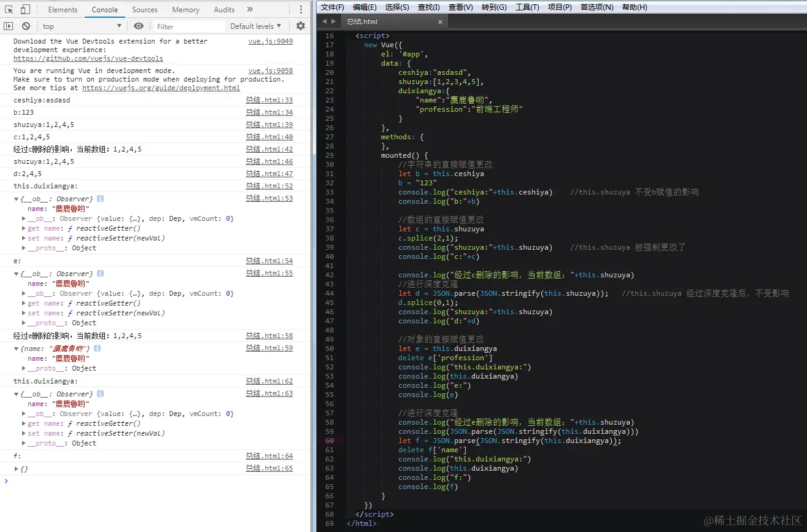Open the 首选项(N) menu
Screen dimensions: 807x532
[x=597, y=7]
